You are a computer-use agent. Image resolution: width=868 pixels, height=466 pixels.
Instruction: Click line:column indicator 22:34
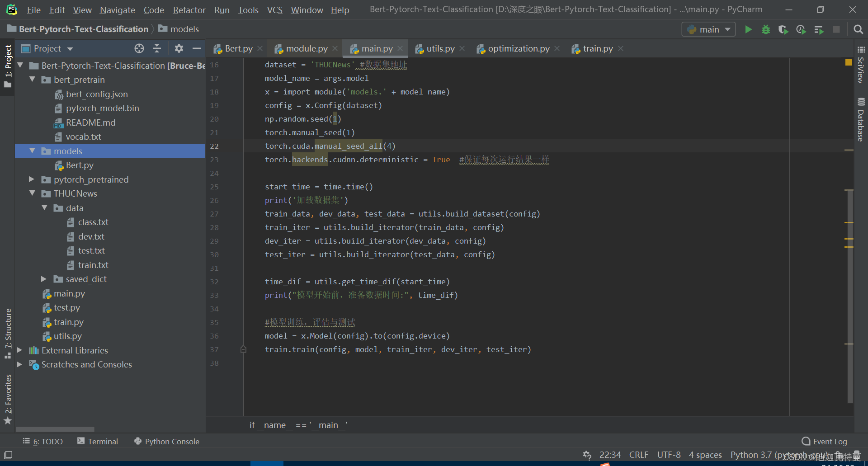[610, 455]
